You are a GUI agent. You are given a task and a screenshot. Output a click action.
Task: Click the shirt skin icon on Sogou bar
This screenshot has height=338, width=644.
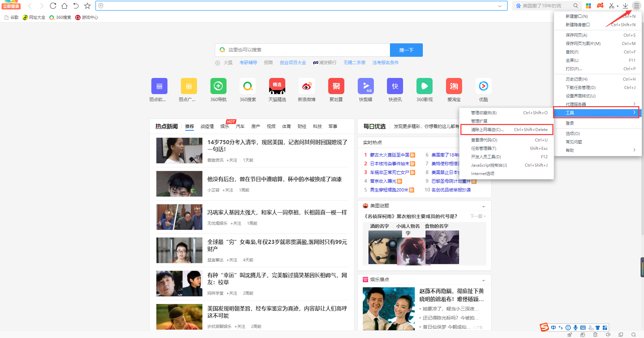(598, 328)
